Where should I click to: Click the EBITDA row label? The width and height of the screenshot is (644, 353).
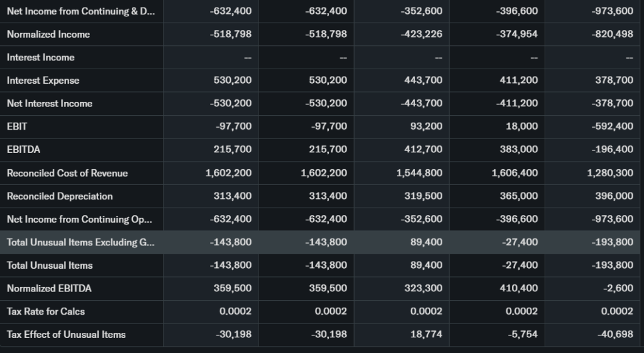pyautogui.click(x=23, y=150)
